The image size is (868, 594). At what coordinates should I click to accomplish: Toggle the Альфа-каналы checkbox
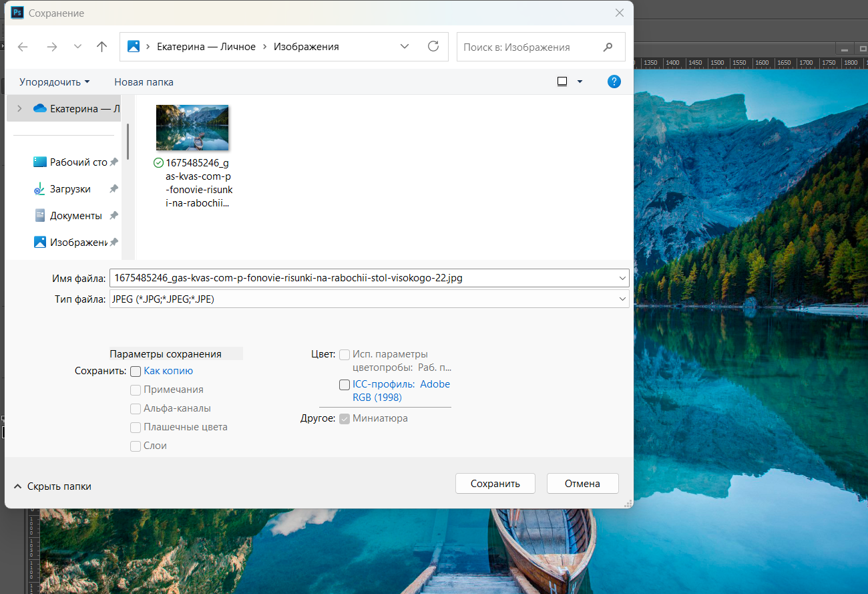coord(136,408)
